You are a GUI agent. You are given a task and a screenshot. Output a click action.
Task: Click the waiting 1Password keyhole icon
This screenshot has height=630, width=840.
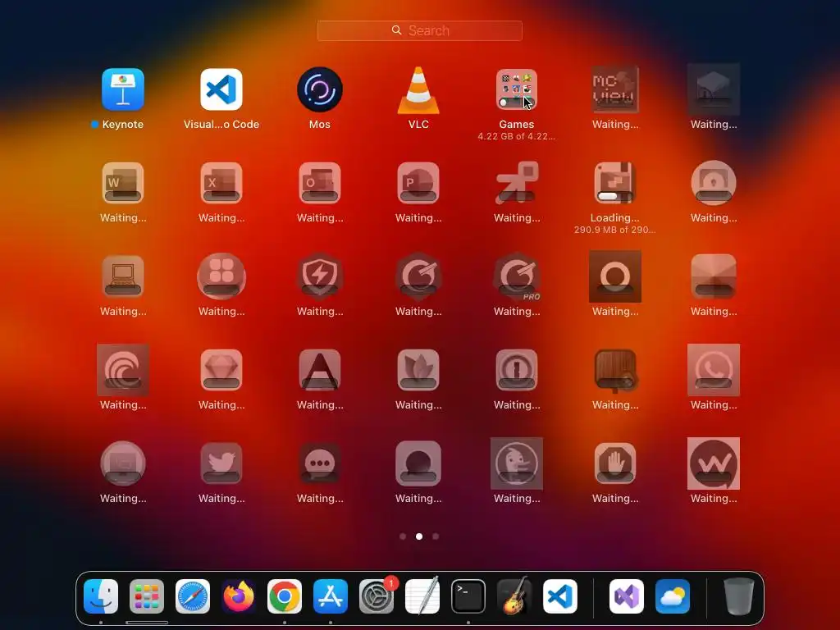(517, 370)
